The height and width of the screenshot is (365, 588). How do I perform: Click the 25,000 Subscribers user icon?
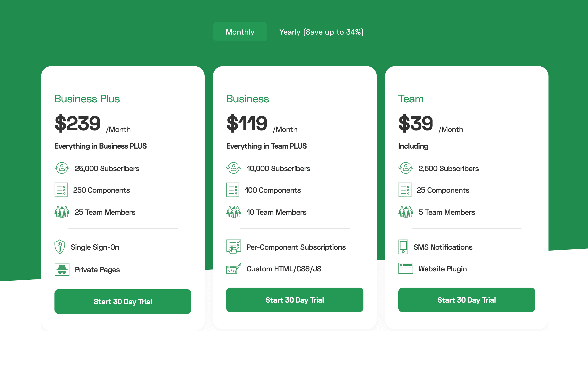click(x=62, y=168)
